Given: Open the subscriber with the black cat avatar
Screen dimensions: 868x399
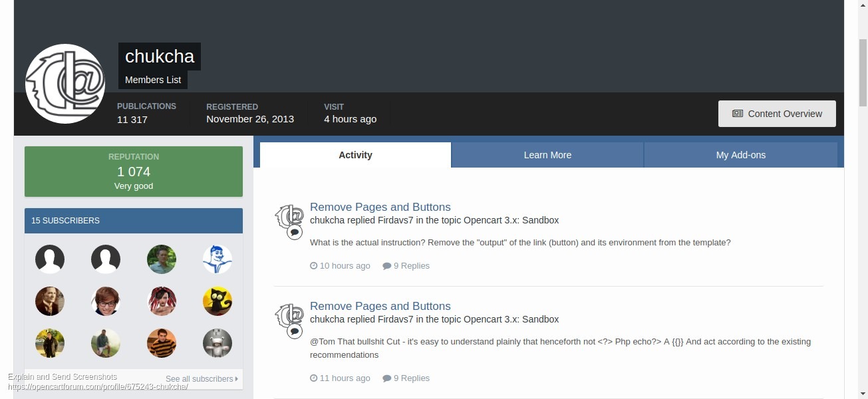Looking at the screenshot, I should click(217, 301).
